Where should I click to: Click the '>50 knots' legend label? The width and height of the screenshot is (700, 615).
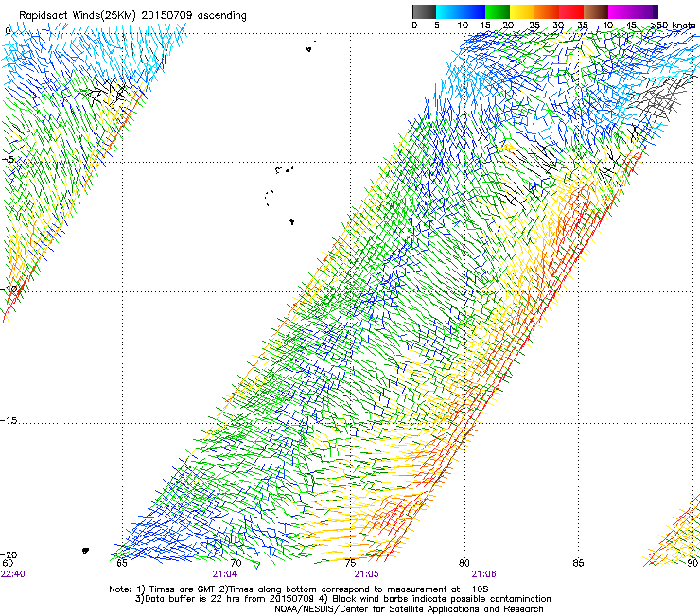pos(674,26)
